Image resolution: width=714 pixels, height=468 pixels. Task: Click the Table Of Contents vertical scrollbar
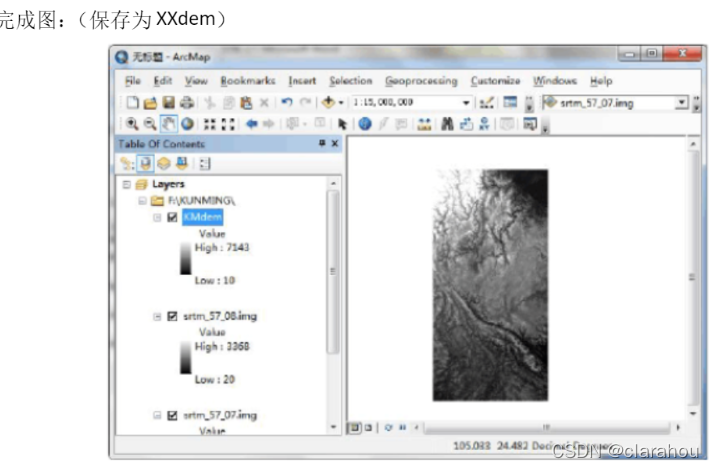(x=333, y=272)
